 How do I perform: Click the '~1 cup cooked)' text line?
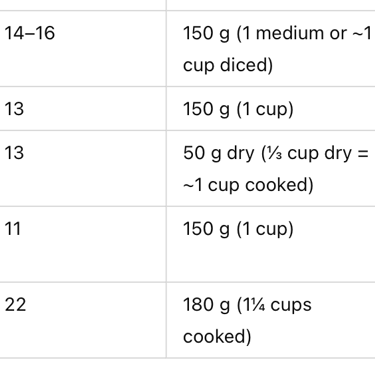(248, 185)
